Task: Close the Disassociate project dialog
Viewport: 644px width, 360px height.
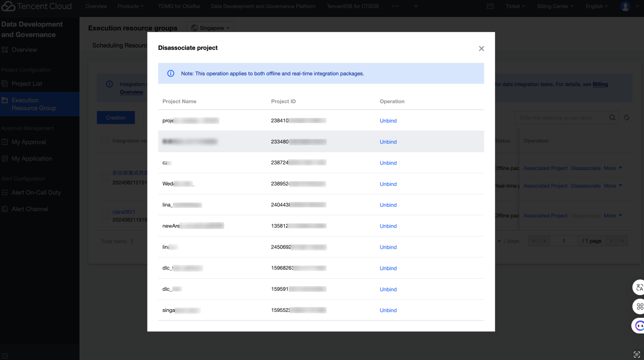Action: point(481,49)
